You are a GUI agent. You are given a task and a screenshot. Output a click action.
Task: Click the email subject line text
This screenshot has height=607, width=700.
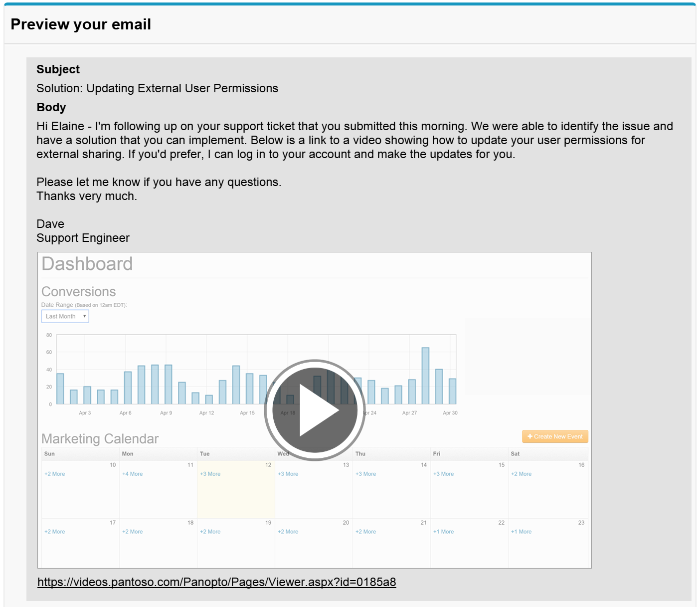click(158, 88)
